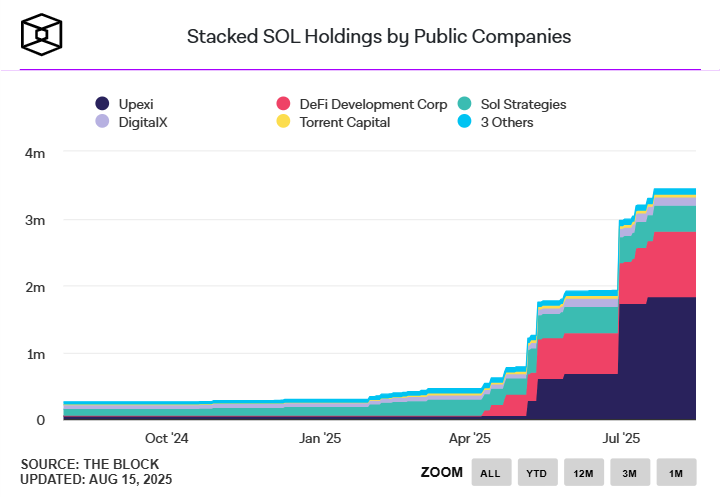Click the Sol Strategies legend label
This screenshot has width=720, height=497.
click(523, 104)
